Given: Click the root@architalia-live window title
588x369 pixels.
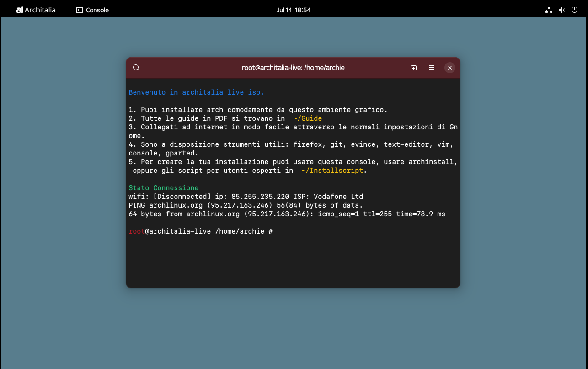Looking at the screenshot, I should 293,68.
